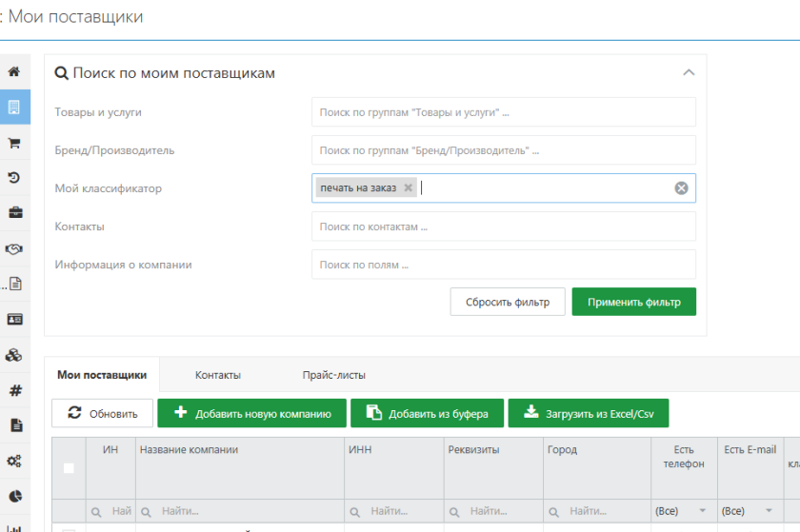
Task: Click the 'Сбросить фильтр' button
Action: (x=507, y=302)
